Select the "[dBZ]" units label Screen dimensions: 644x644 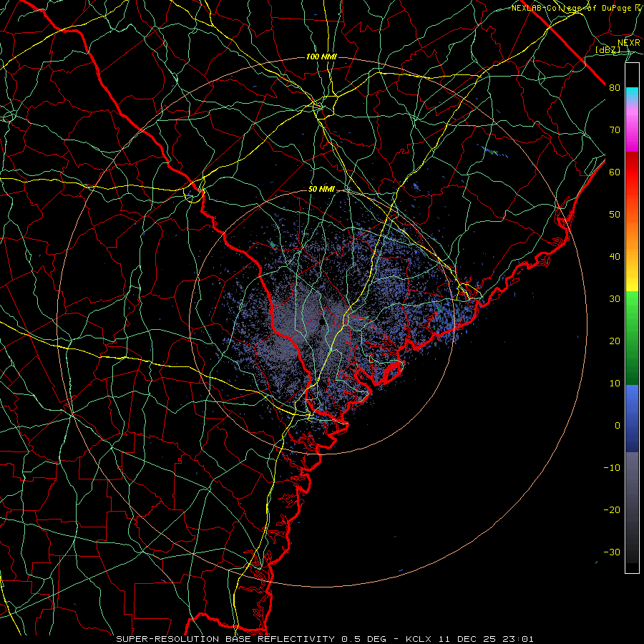pos(608,49)
